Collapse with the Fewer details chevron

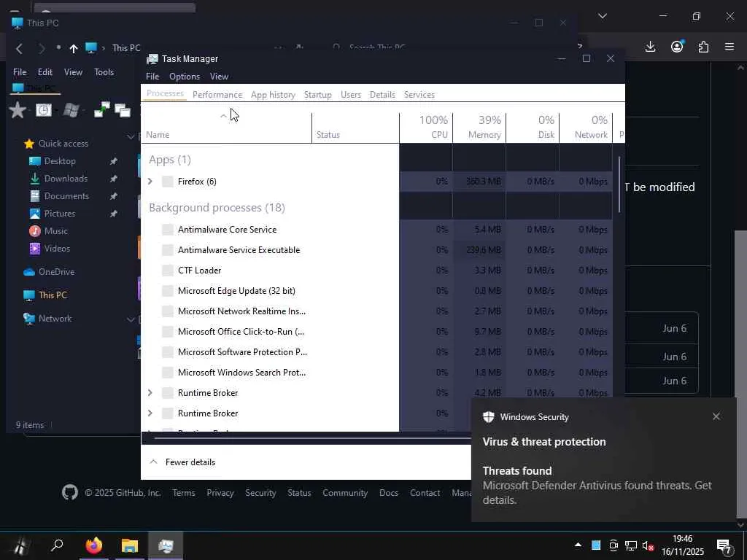point(153,462)
